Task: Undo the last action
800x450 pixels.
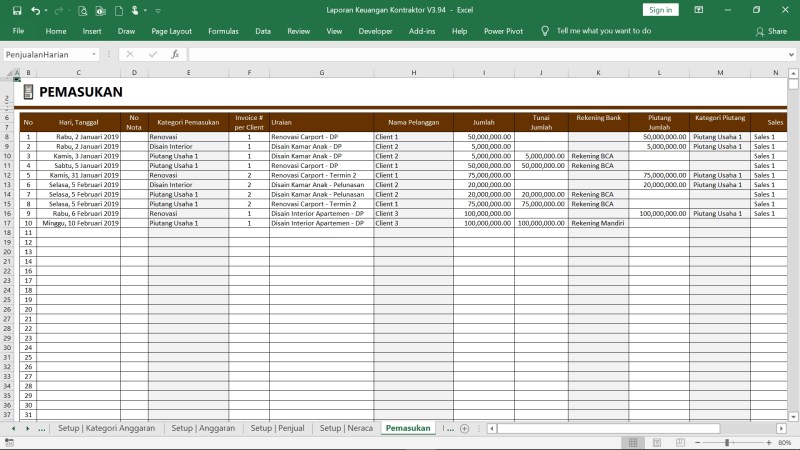Action: point(35,10)
